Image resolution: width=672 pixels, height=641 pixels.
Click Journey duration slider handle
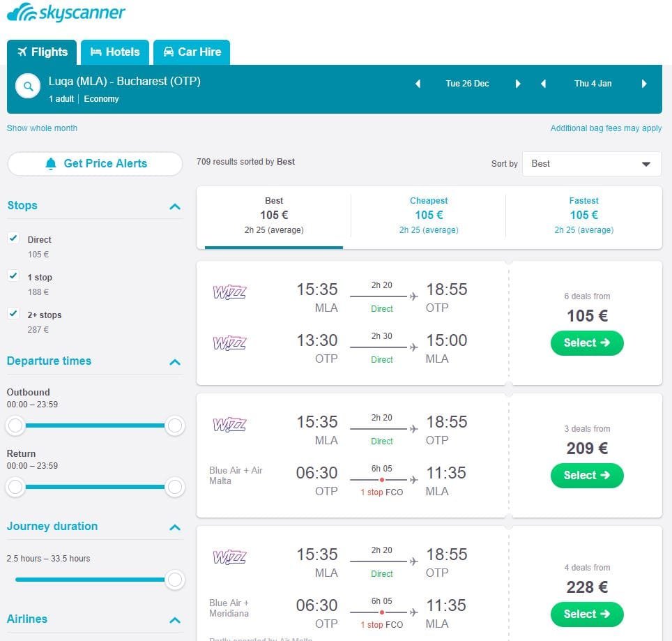(175, 580)
